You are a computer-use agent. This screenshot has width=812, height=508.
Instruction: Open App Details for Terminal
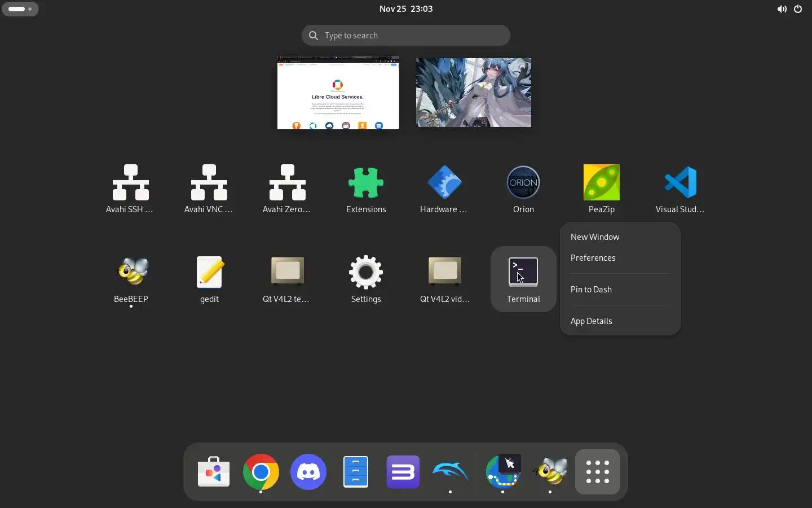click(x=621, y=322)
